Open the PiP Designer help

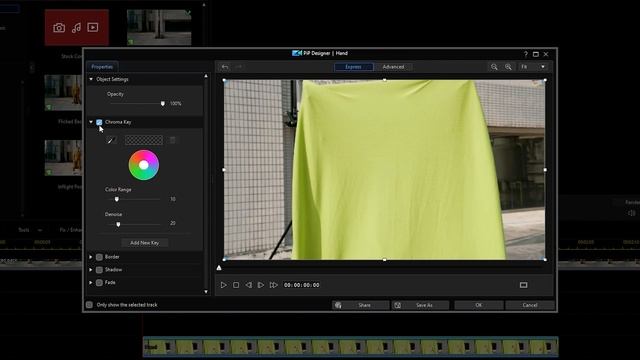pos(526,54)
